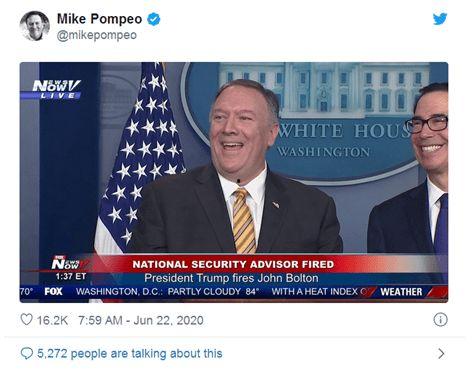Image resolution: width=476 pixels, height=371 pixels.
Task: Click the WEATHER label in ticker
Action: (x=401, y=292)
